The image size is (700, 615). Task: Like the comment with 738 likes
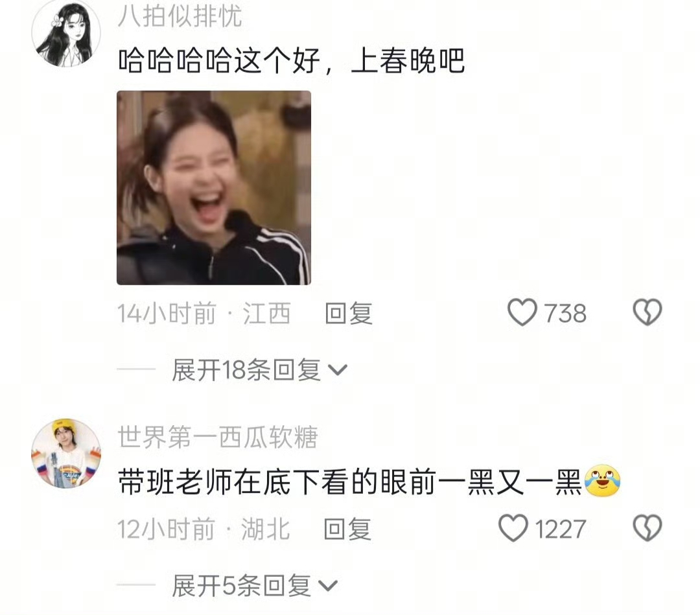[x=522, y=312]
